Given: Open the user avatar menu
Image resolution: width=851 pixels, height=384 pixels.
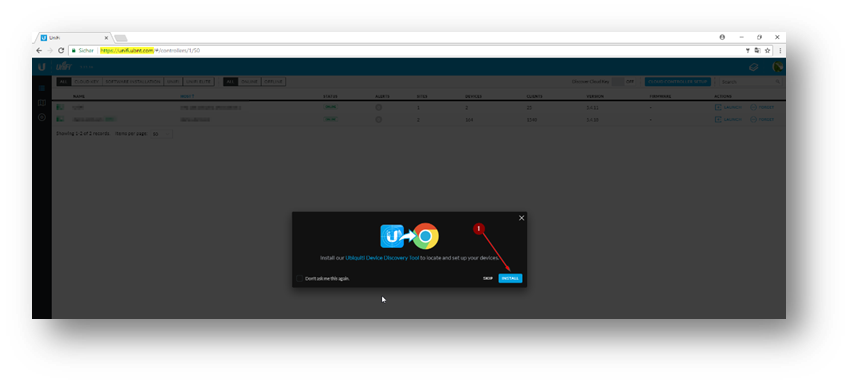Looking at the screenshot, I should 778,67.
